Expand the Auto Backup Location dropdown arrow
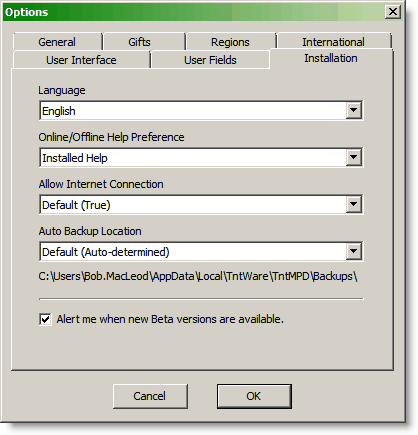418x435 pixels. pyautogui.click(x=353, y=251)
